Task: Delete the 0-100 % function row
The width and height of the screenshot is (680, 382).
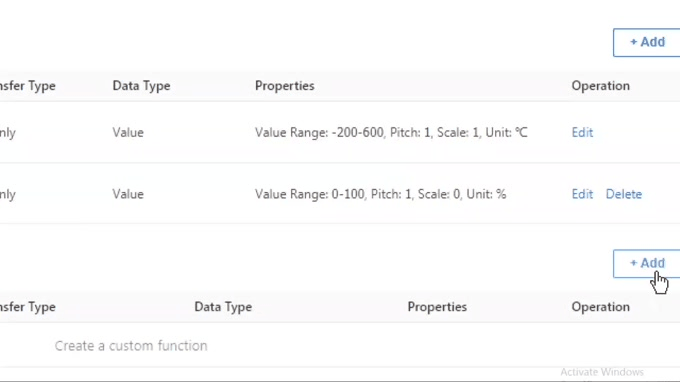Action: pyautogui.click(x=624, y=194)
